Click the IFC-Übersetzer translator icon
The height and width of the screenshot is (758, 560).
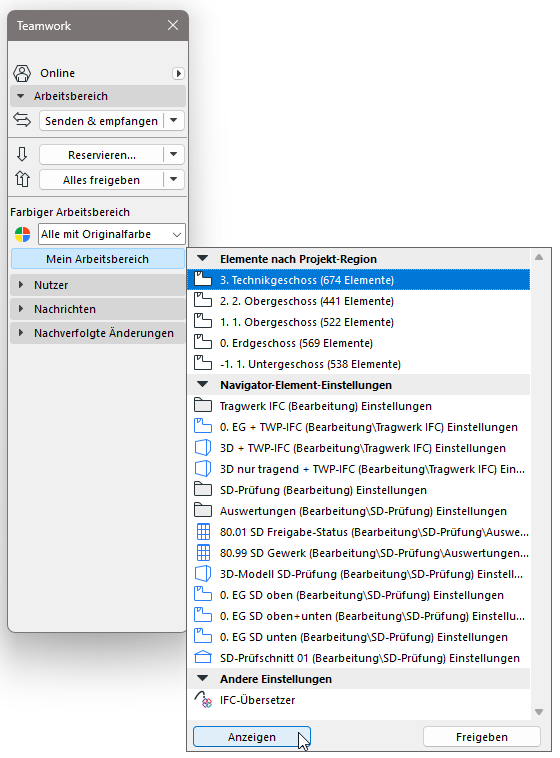203,700
